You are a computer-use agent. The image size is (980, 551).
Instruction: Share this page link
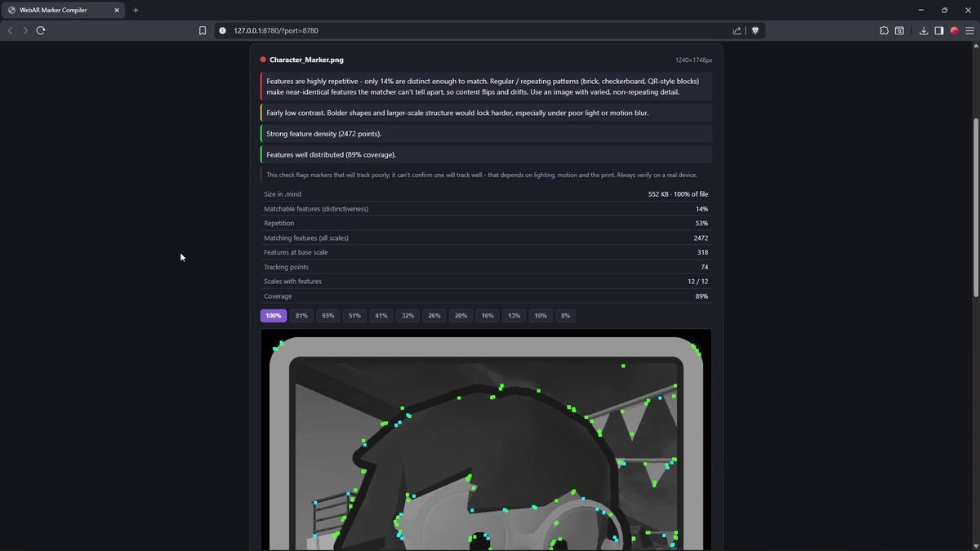(737, 30)
